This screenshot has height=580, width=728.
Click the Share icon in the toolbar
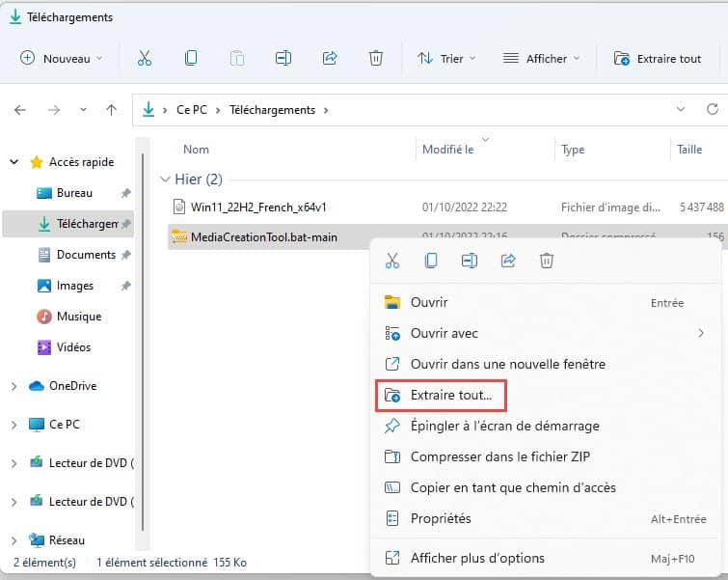pos(330,58)
